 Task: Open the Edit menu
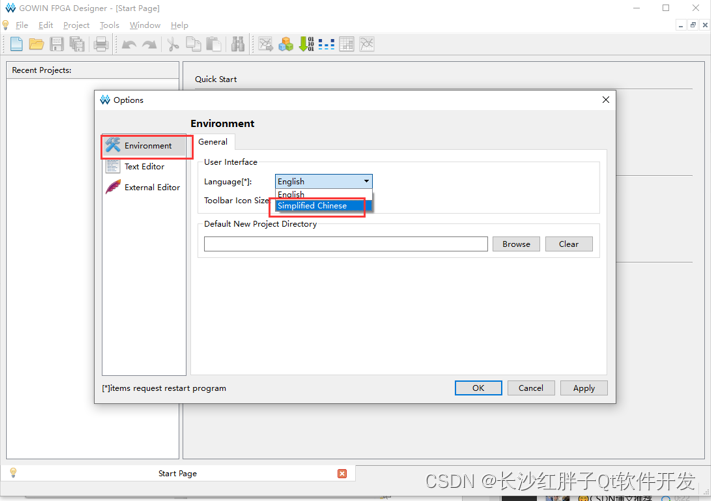(x=45, y=25)
